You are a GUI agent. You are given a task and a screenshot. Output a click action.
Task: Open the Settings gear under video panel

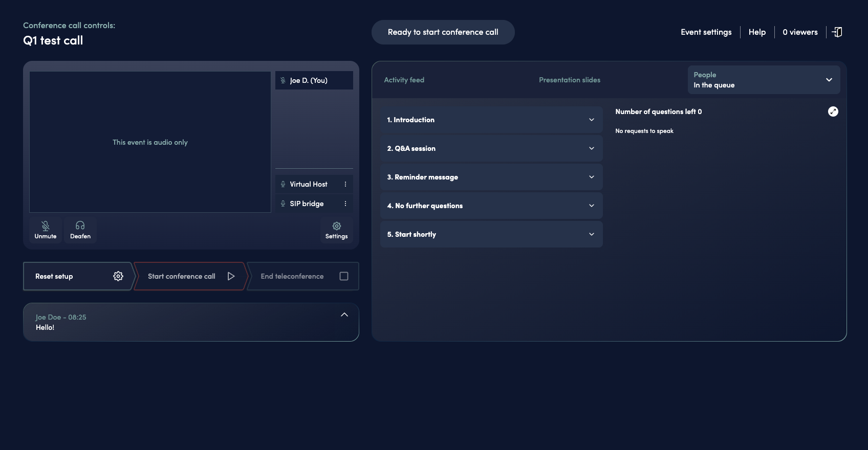[x=336, y=230]
